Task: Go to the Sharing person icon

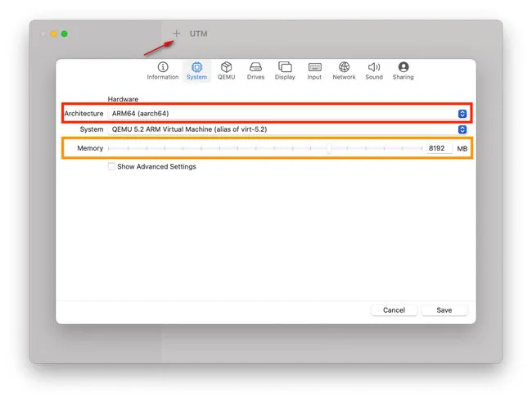Action: (x=403, y=67)
